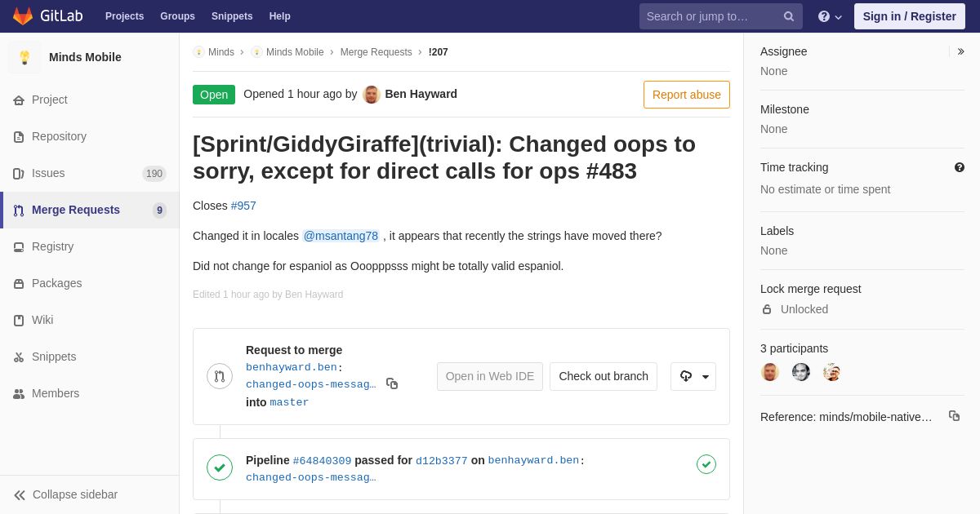Open the Project sidebar item
The width and height of the screenshot is (980, 514).
click(x=90, y=100)
